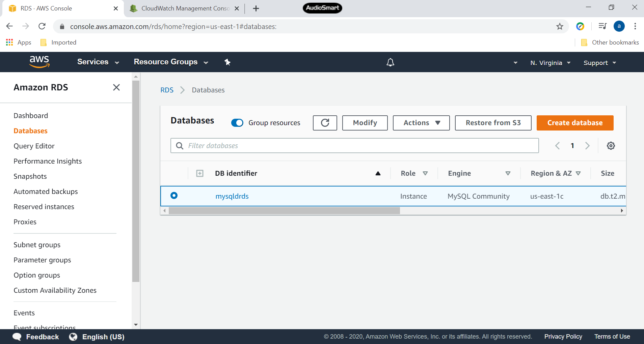Screen dimensions: 644x344
Task: Expand all rows using plus icon
Action: point(200,173)
